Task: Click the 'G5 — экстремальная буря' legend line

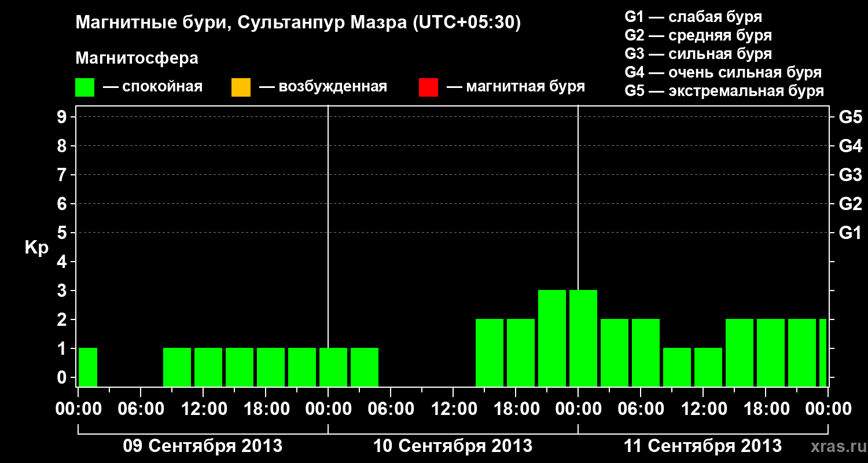Action: point(724,91)
